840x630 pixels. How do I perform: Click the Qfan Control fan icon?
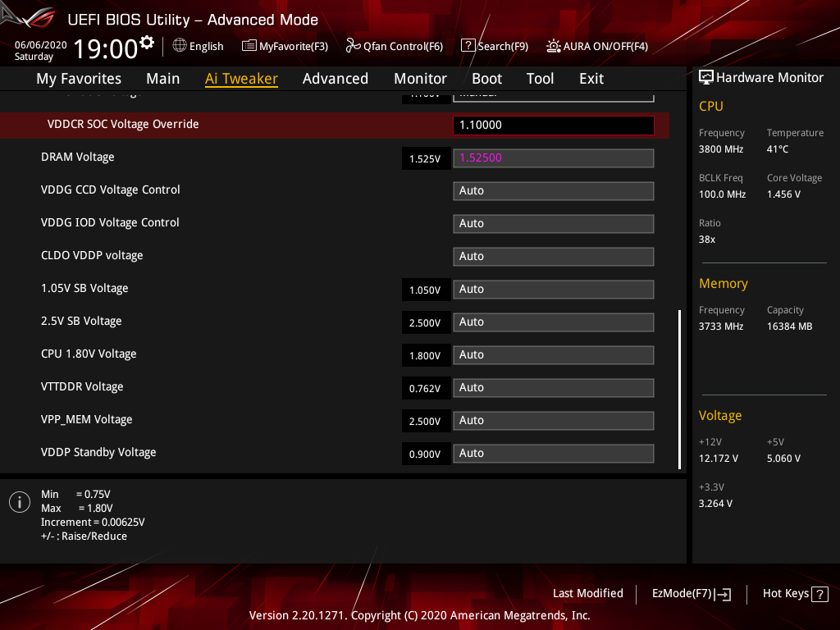click(x=353, y=46)
